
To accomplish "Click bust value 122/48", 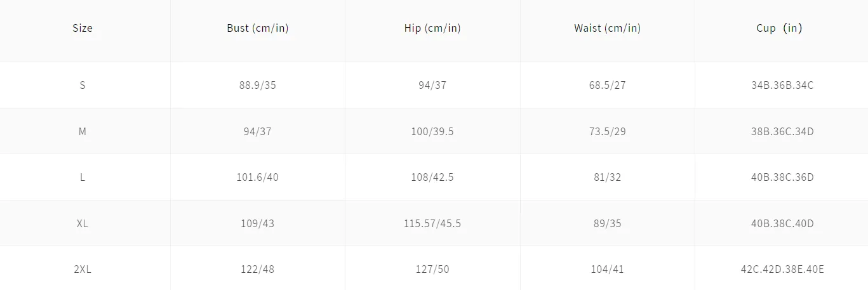I will pos(258,269).
